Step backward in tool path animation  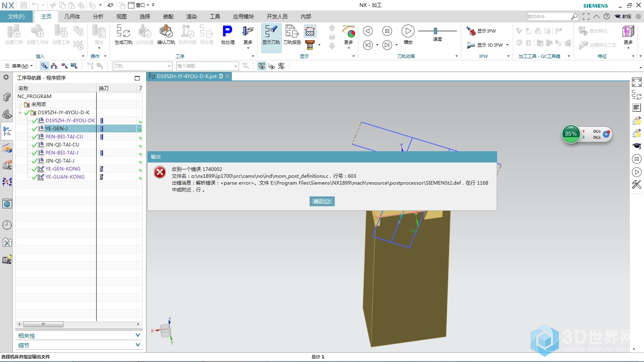point(367,31)
